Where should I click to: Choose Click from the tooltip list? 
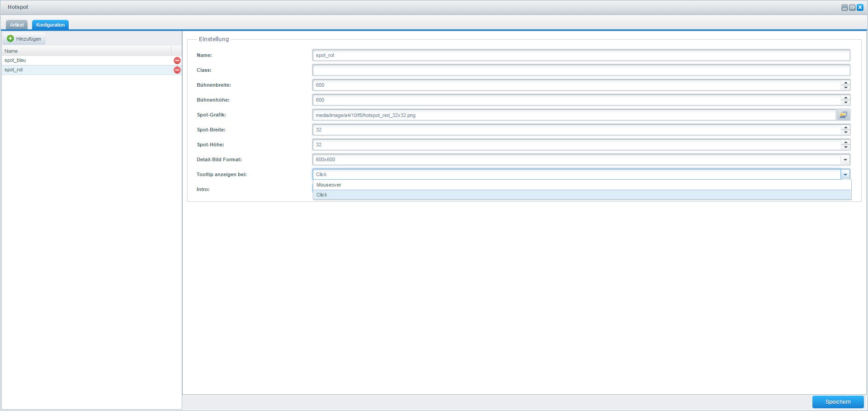582,195
